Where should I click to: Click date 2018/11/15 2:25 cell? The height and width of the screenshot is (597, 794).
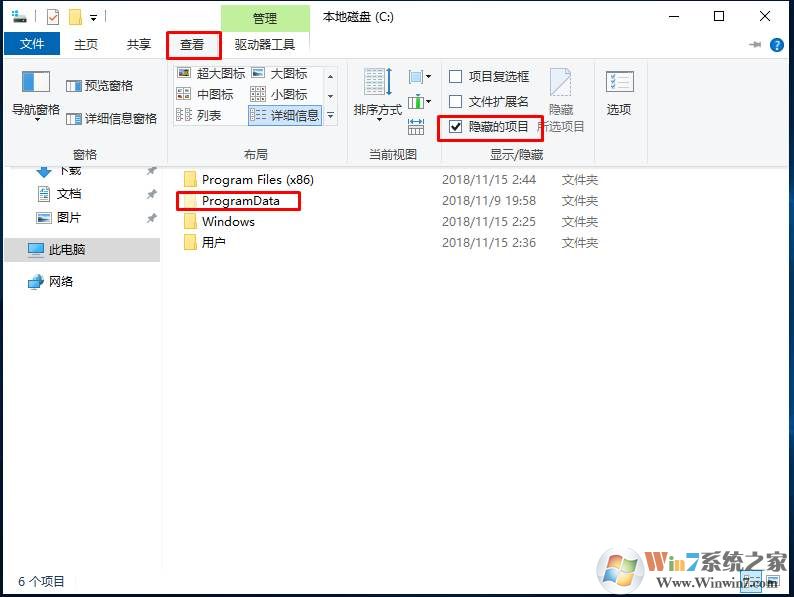(x=489, y=222)
